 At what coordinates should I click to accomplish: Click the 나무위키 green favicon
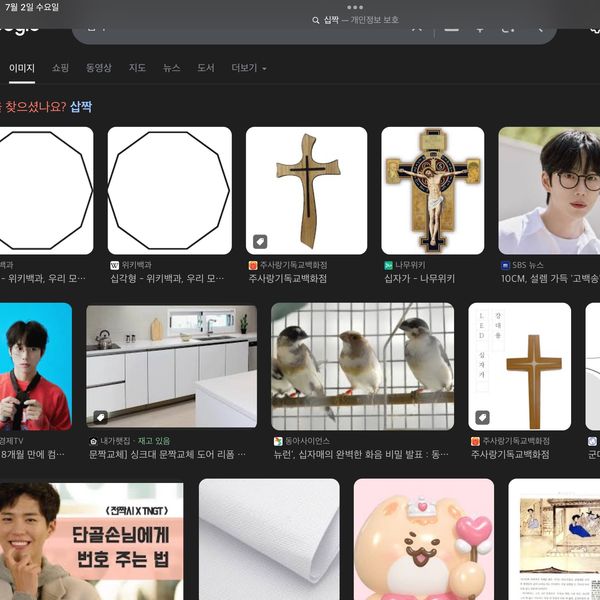point(388,265)
